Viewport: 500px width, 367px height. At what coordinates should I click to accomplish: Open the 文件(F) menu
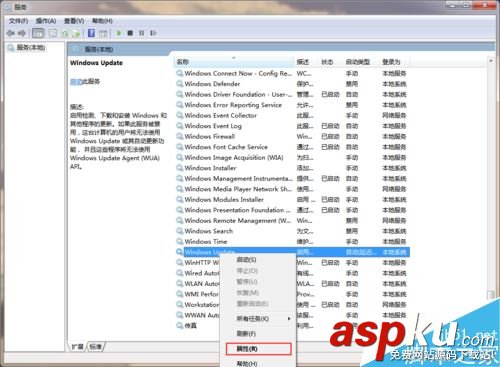click(x=18, y=21)
